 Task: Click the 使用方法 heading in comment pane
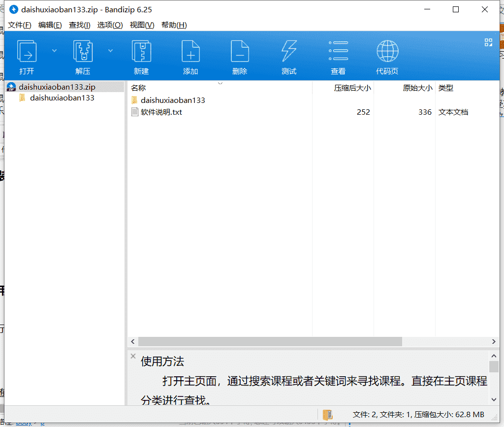[162, 361]
